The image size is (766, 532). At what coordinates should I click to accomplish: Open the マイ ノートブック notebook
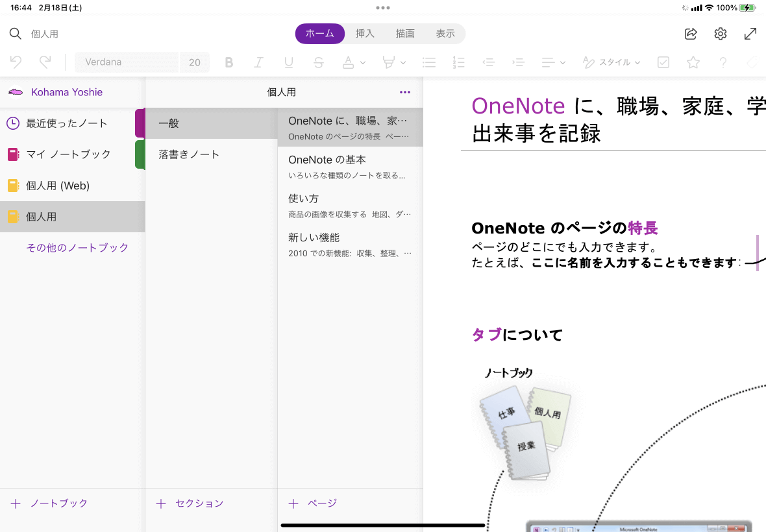72,154
